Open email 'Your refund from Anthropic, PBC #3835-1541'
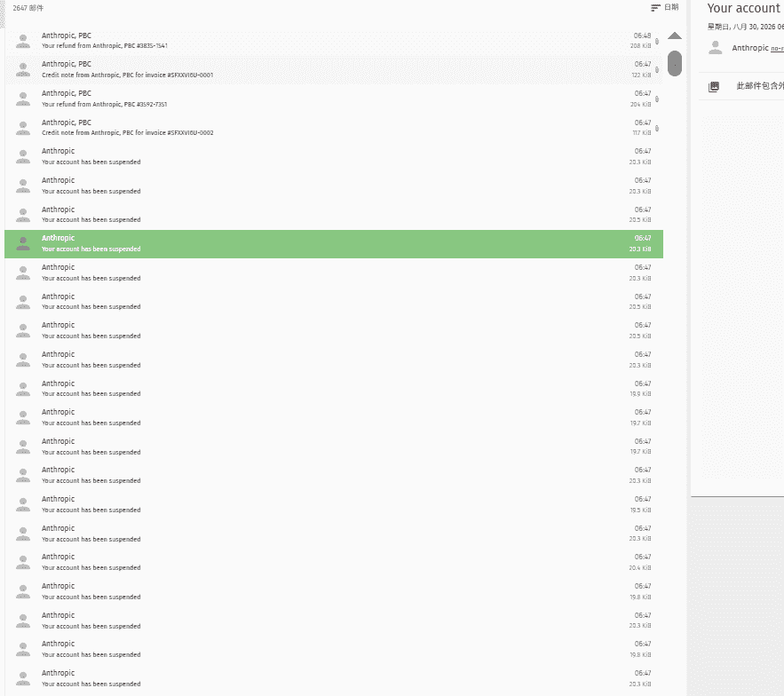Image resolution: width=784 pixels, height=696 pixels. coord(334,41)
